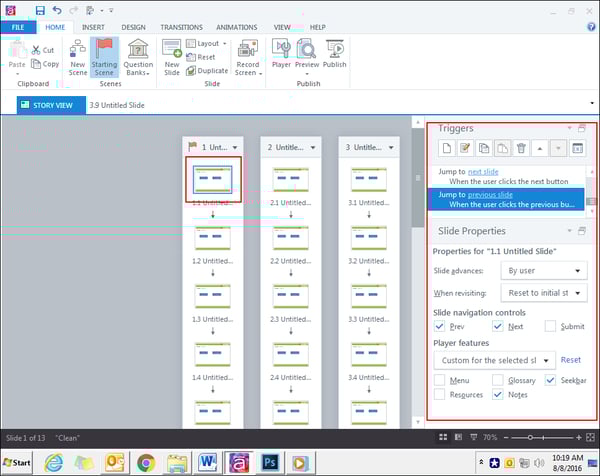Open help with the question mark icon
600x476 pixels.
(x=591, y=27)
